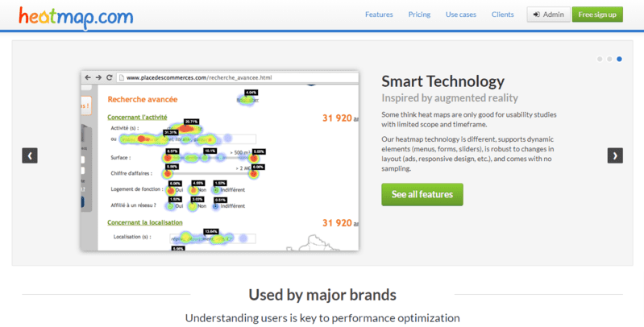The height and width of the screenshot is (327, 644).
Task: Open the Features menu link
Action: coord(379,14)
